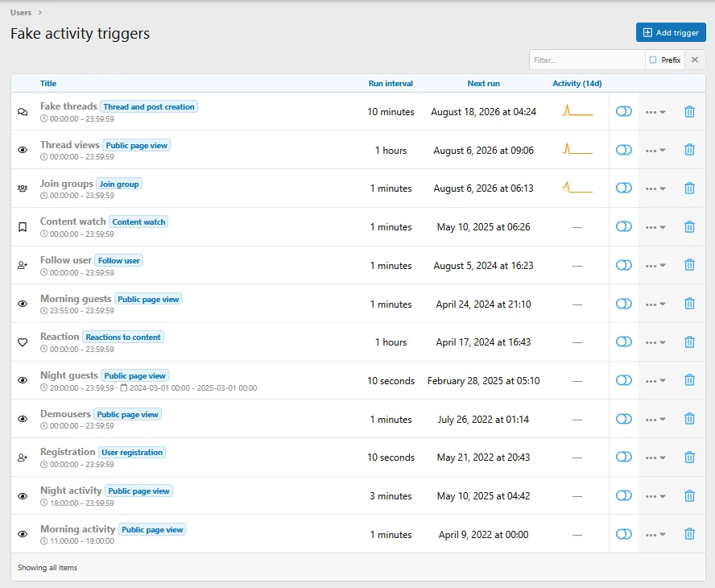
Task: Open the more-options menu for Join groups
Action: [x=655, y=188]
